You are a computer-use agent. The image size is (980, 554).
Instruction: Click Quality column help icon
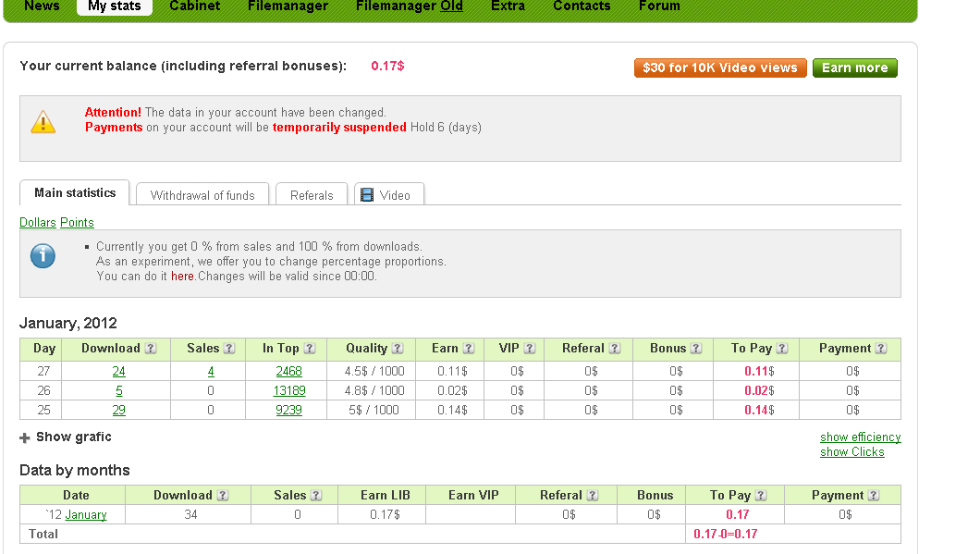[x=398, y=349]
